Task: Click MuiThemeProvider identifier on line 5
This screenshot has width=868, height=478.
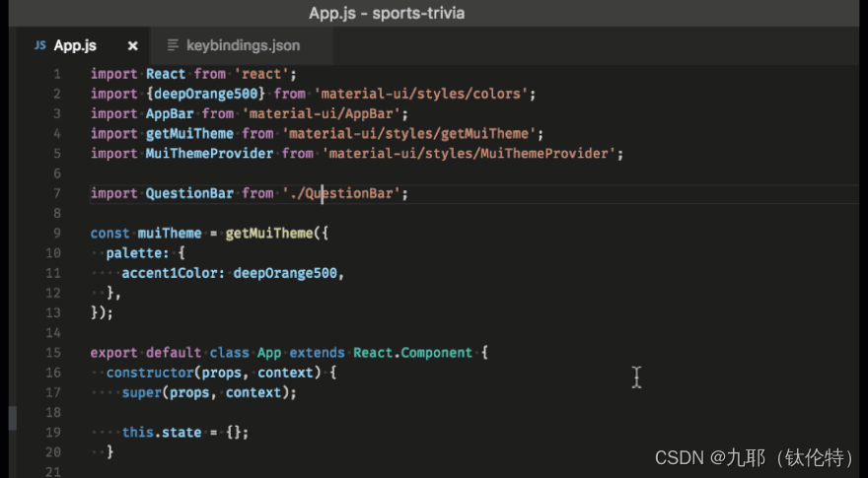Action: [x=210, y=154]
